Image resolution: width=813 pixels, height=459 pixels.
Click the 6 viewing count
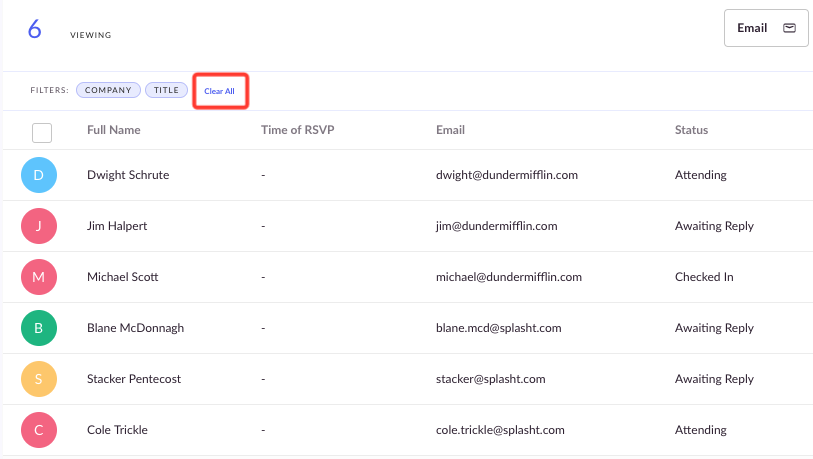pos(35,29)
